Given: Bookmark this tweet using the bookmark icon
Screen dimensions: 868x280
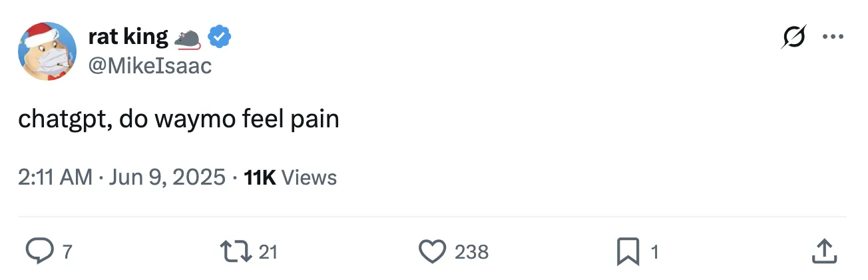Looking at the screenshot, I should (629, 251).
